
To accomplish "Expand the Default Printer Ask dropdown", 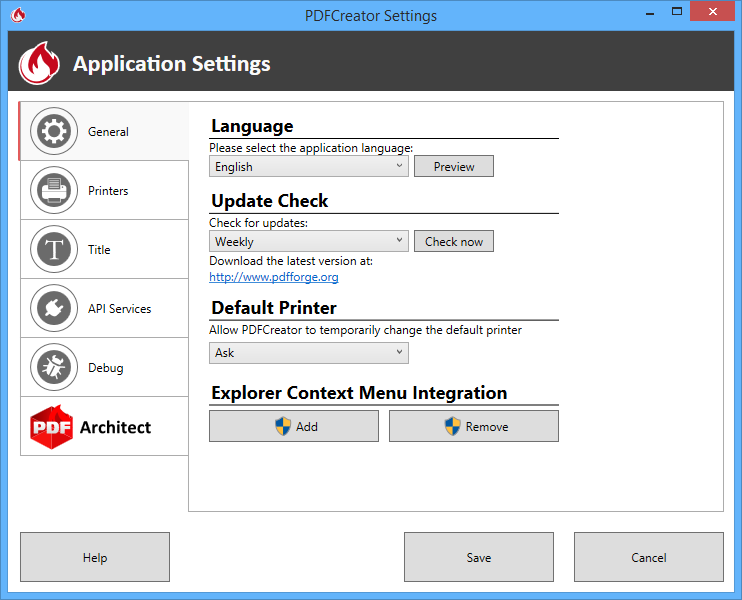I will tap(309, 352).
